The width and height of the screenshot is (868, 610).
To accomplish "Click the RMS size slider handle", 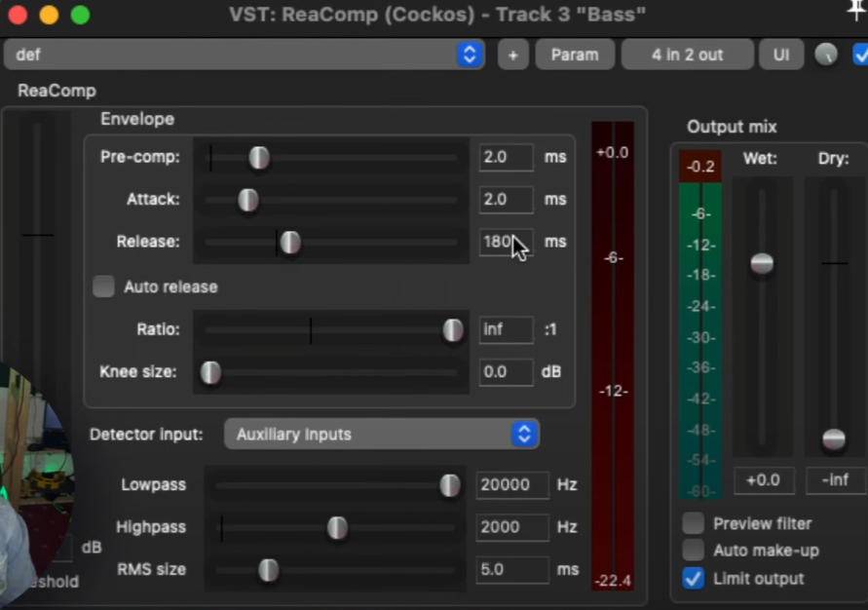I will coord(269,570).
